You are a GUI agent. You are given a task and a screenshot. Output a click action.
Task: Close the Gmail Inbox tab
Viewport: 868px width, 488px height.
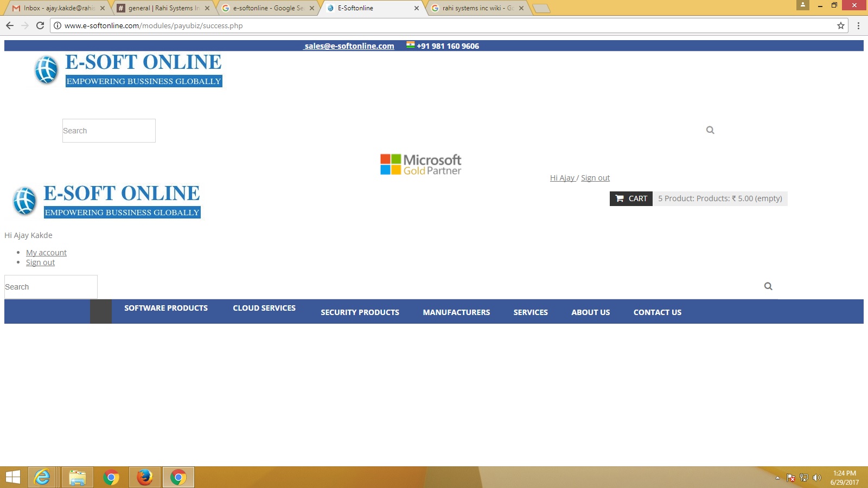point(103,8)
